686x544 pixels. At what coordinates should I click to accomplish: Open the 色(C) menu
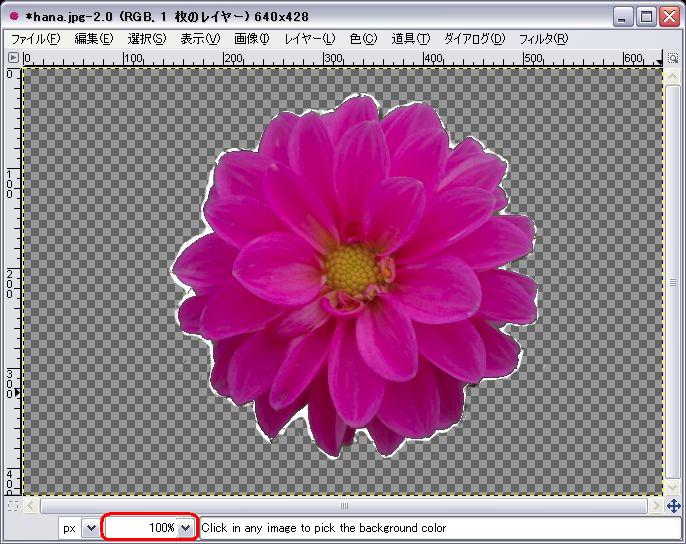pyautogui.click(x=363, y=39)
